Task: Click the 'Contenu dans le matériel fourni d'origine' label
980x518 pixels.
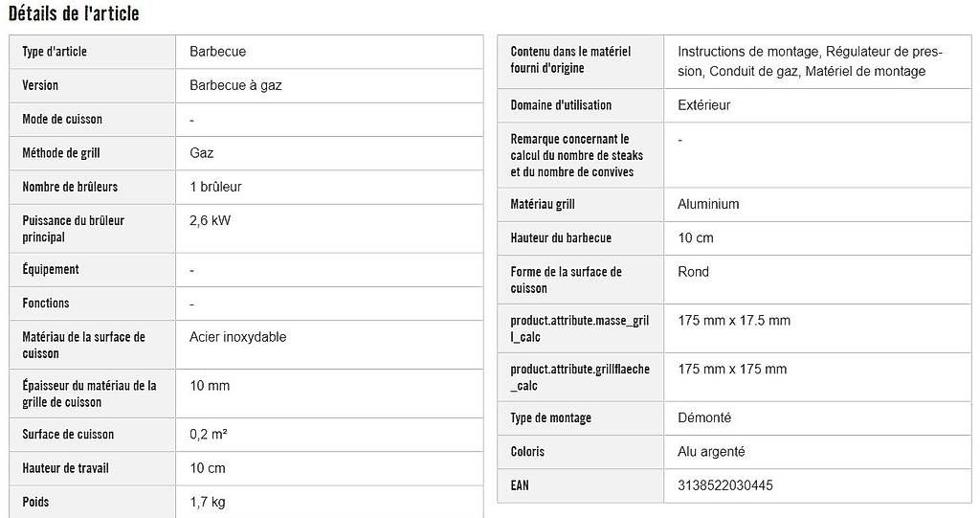Action: pos(570,60)
